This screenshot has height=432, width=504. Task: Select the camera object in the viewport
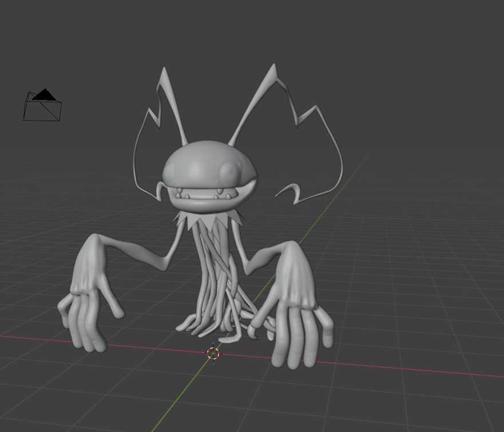point(42,105)
